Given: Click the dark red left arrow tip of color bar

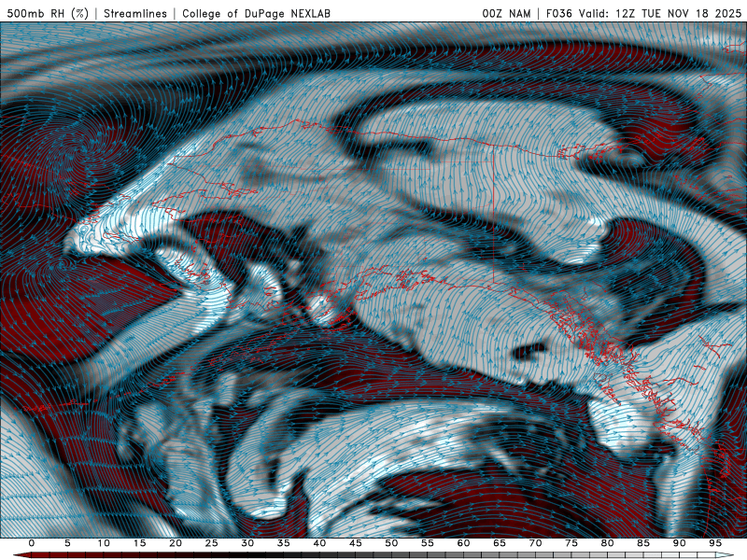Looking at the screenshot, I should [21, 555].
